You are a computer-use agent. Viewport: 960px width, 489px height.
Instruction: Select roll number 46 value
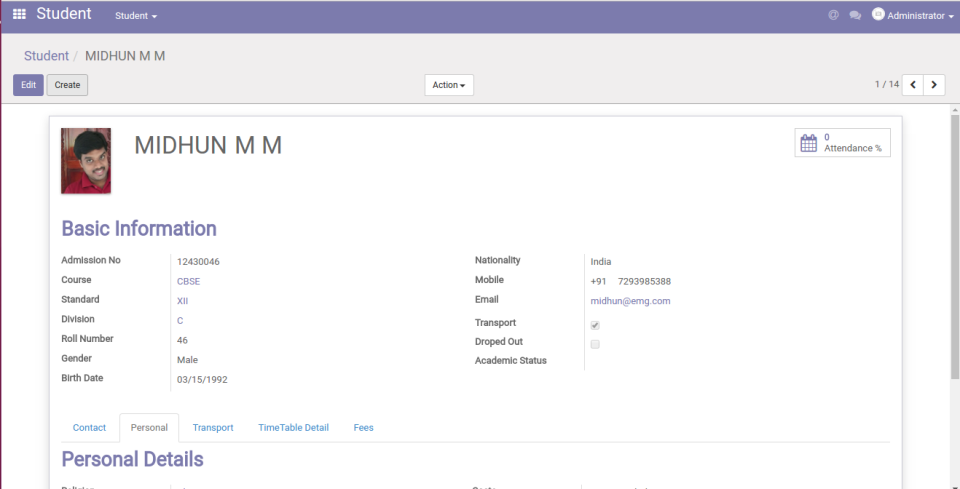pos(182,340)
